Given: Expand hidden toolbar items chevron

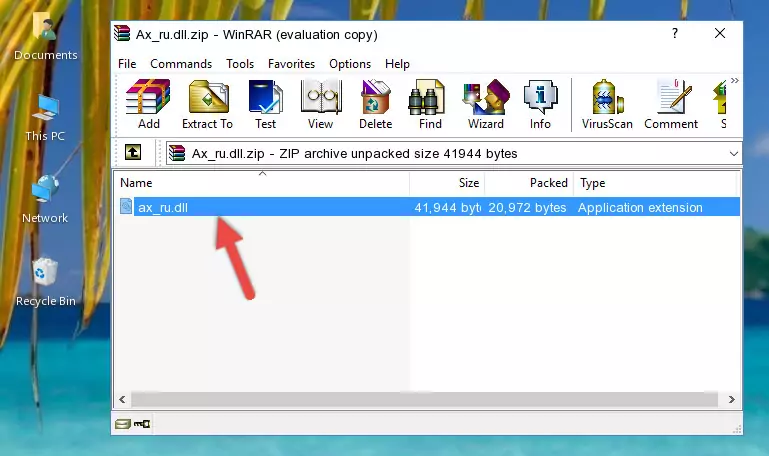Looking at the screenshot, I should click(734, 81).
